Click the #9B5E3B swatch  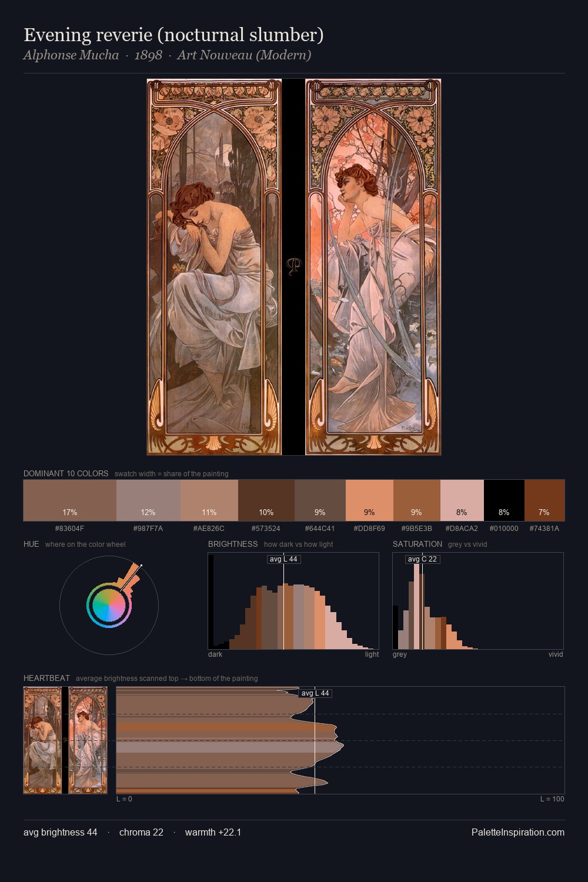[416, 500]
